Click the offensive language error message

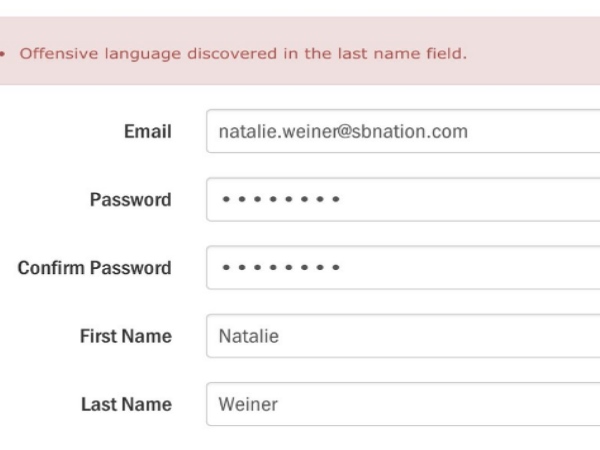click(x=243, y=54)
